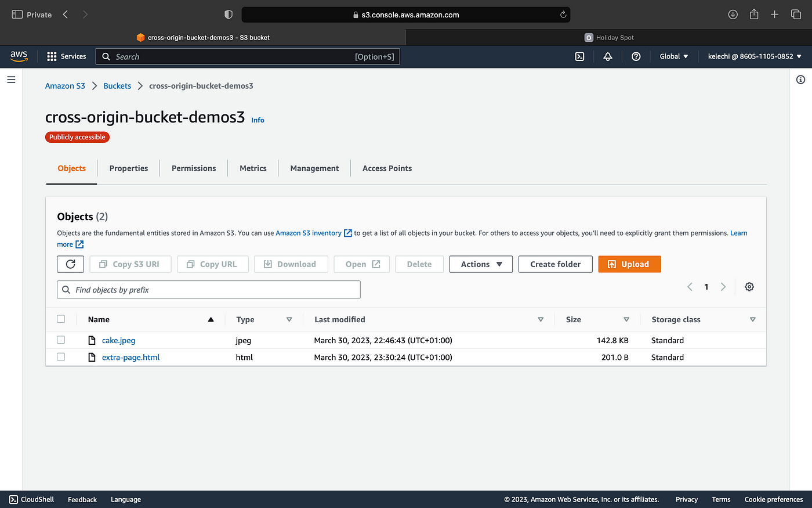Open extra-page.html object link
Viewport: 812px width, 508px height.
[x=130, y=357]
